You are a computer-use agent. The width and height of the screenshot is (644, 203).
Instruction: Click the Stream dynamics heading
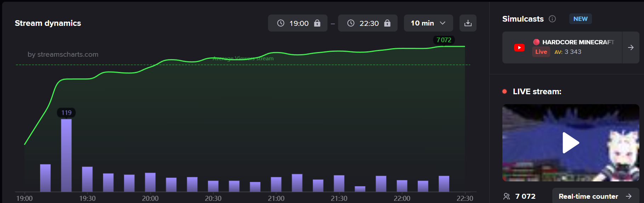[48, 23]
